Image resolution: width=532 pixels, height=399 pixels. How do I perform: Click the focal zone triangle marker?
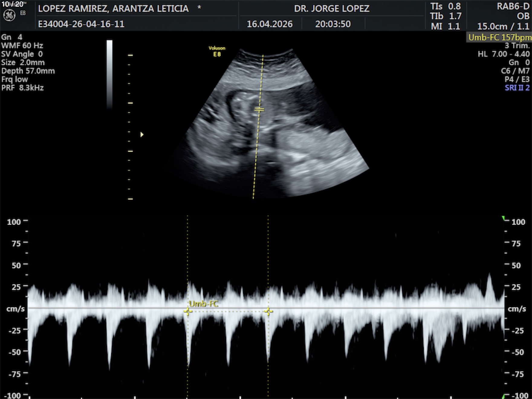click(x=142, y=135)
